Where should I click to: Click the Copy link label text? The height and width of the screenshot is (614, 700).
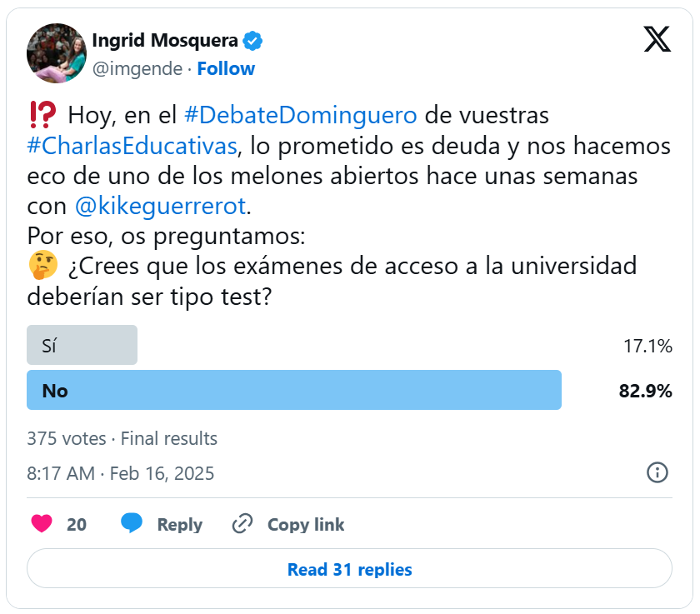tap(306, 524)
